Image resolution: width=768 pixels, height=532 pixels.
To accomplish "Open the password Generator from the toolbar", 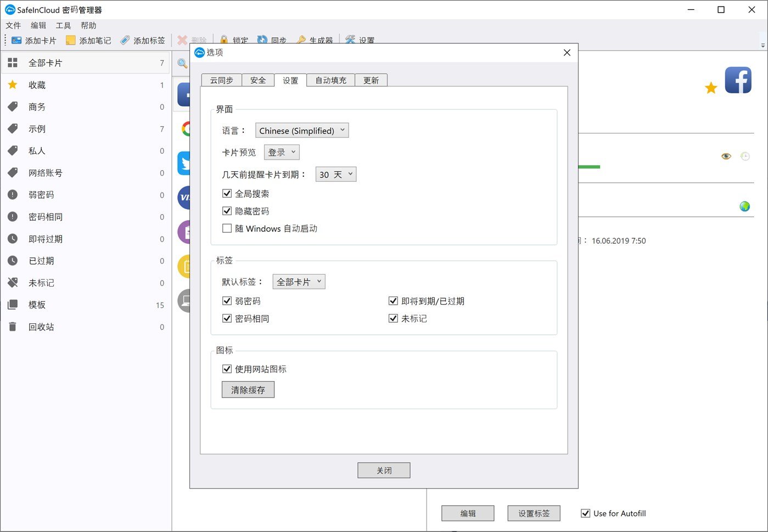I will (x=315, y=39).
